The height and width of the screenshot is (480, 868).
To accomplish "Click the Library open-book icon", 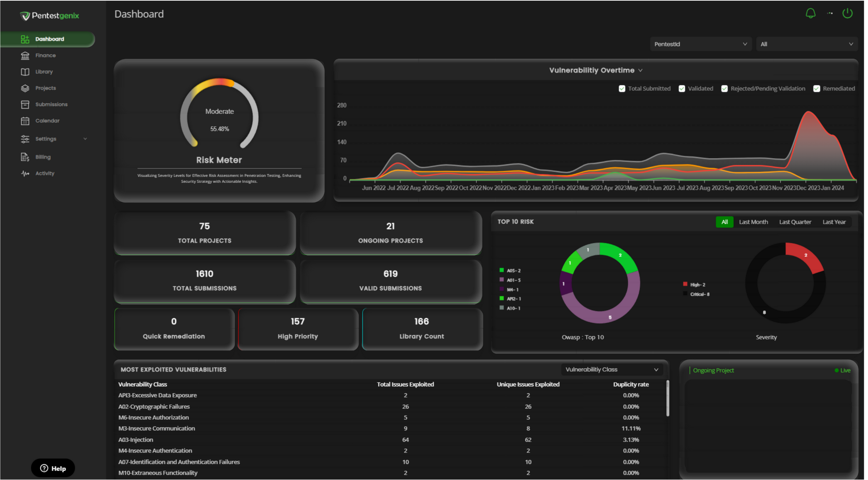I will 25,72.
